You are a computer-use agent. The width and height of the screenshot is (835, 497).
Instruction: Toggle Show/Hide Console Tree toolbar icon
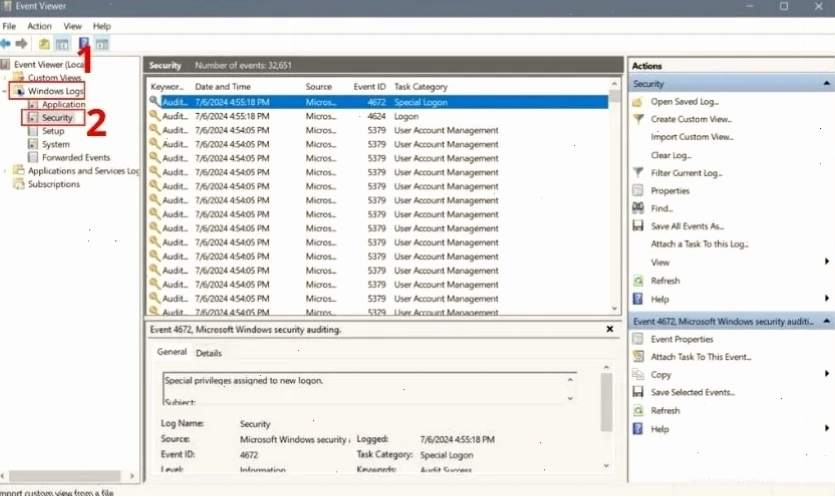pos(62,44)
